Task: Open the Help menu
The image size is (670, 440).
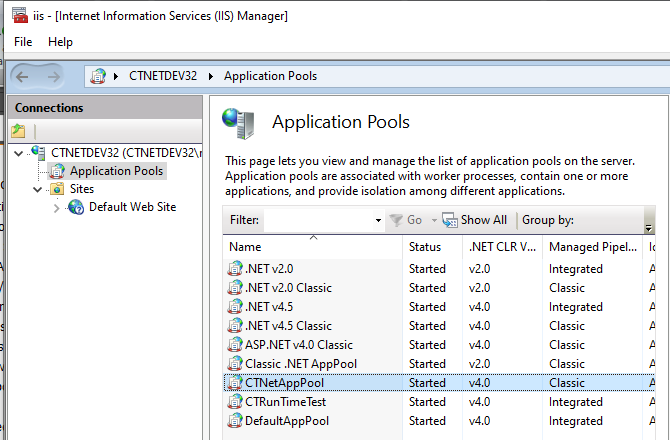Action: tap(60, 42)
